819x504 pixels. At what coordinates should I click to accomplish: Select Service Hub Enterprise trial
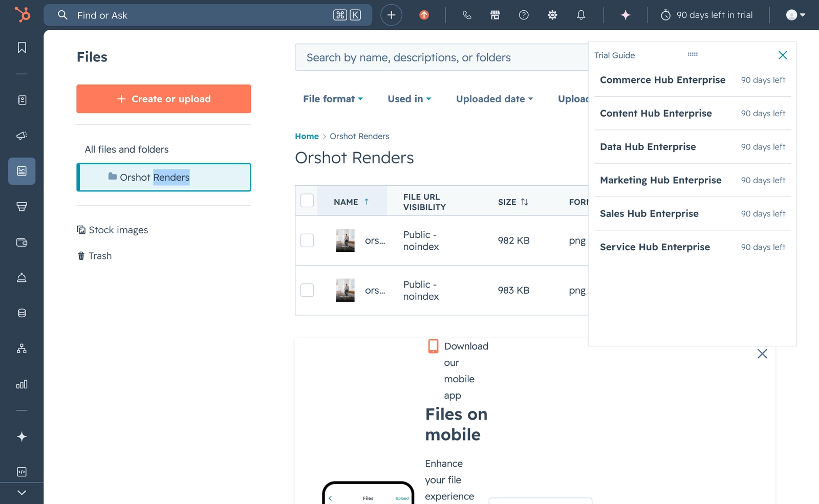click(x=693, y=247)
